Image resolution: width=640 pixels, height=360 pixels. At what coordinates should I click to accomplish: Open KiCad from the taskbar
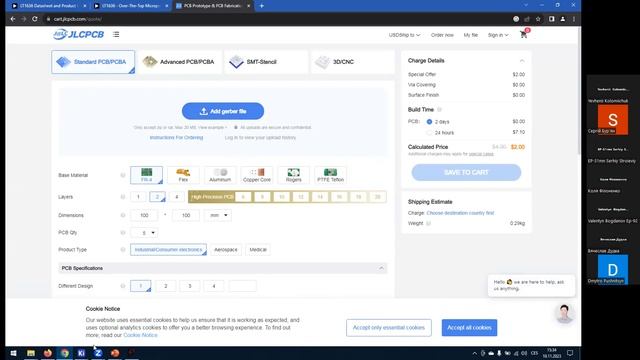(x=81, y=353)
